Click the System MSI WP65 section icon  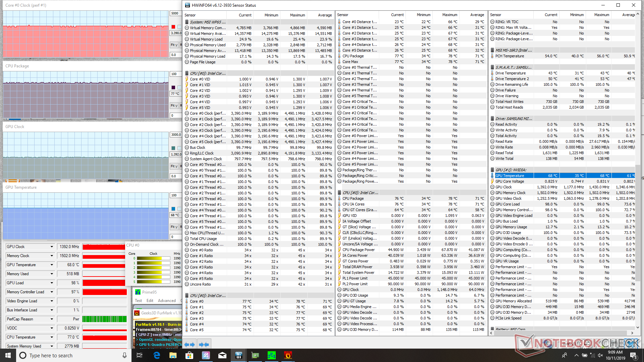coord(187,22)
